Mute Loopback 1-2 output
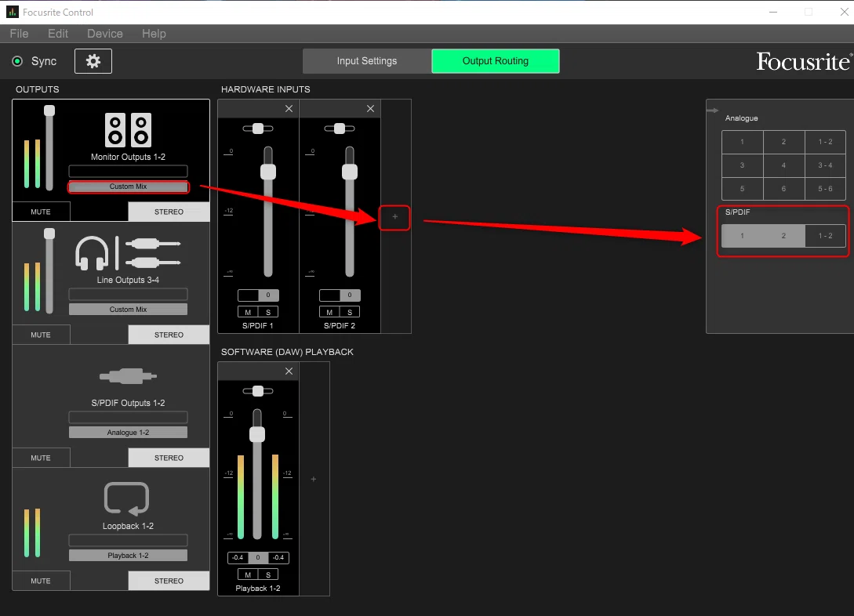 point(41,581)
